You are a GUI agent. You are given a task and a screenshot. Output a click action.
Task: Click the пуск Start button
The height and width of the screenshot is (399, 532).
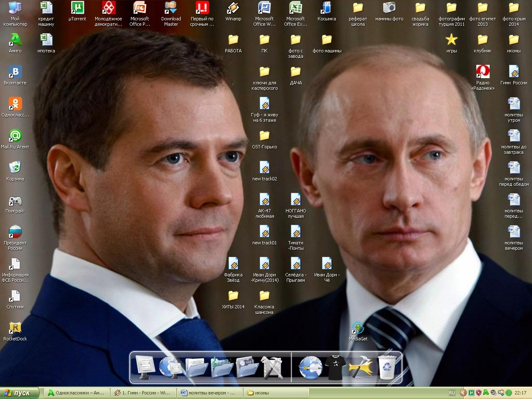coord(20,393)
